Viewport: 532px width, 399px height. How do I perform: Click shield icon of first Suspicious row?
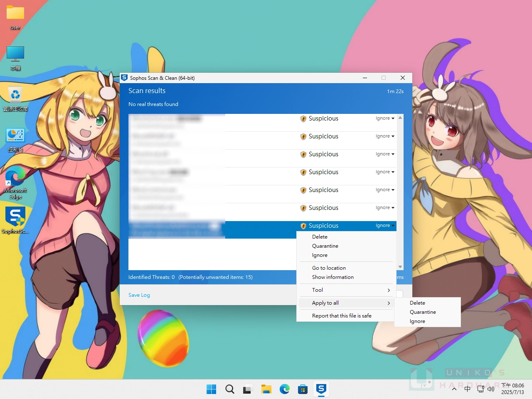[x=303, y=119]
